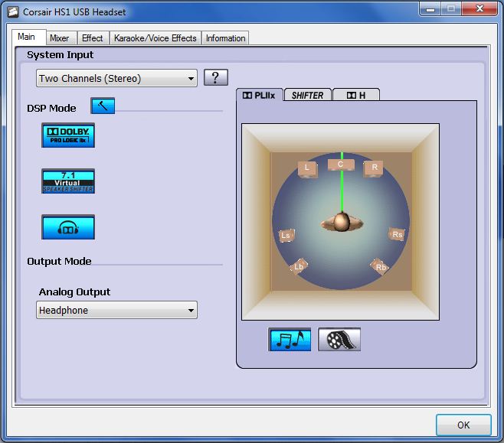504x443 pixels.
Task: Go to the Information tab
Action: click(x=225, y=38)
